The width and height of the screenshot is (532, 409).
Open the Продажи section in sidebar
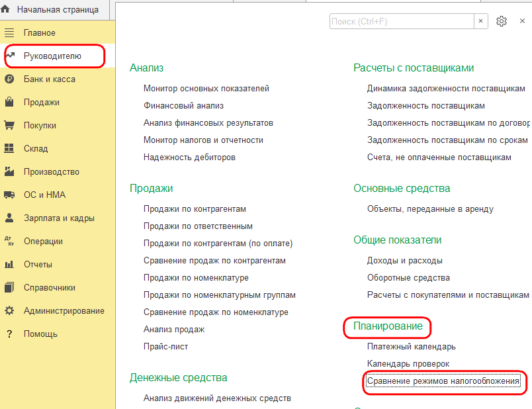(x=42, y=102)
